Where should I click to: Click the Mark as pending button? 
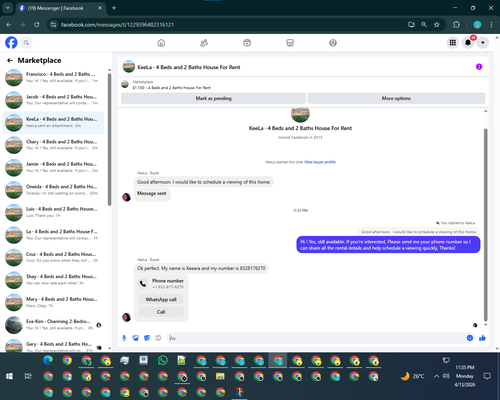(x=213, y=98)
